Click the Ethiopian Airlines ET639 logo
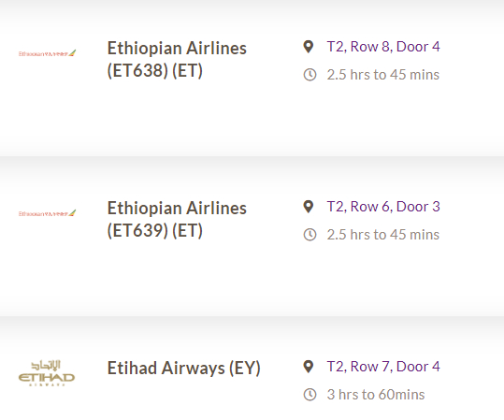This screenshot has height=420, width=504. pos(48,213)
